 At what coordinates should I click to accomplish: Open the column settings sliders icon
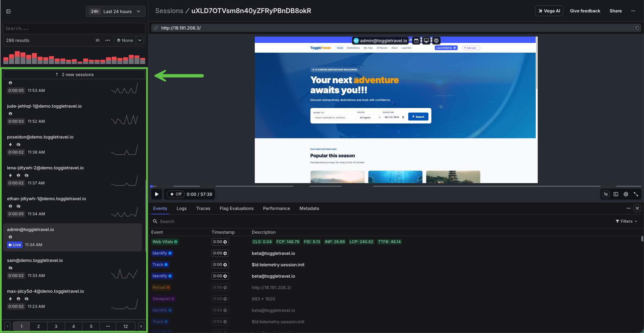click(98, 40)
